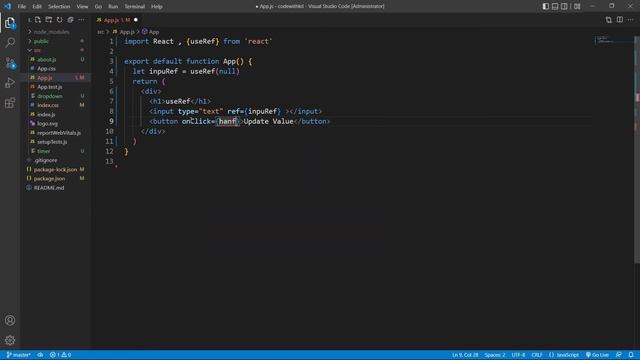
Task: Open the Edit menu
Action: point(37,7)
